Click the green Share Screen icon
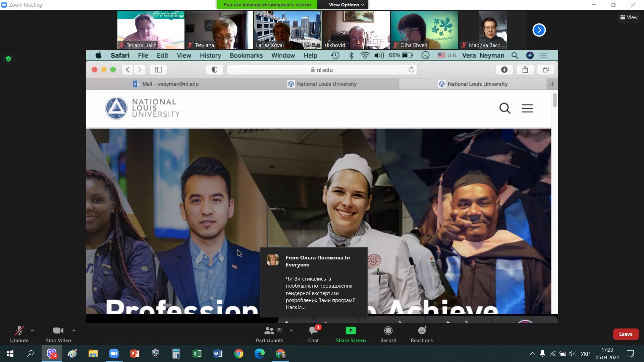Viewport: 644px width, 362px height. pyautogui.click(x=351, y=331)
